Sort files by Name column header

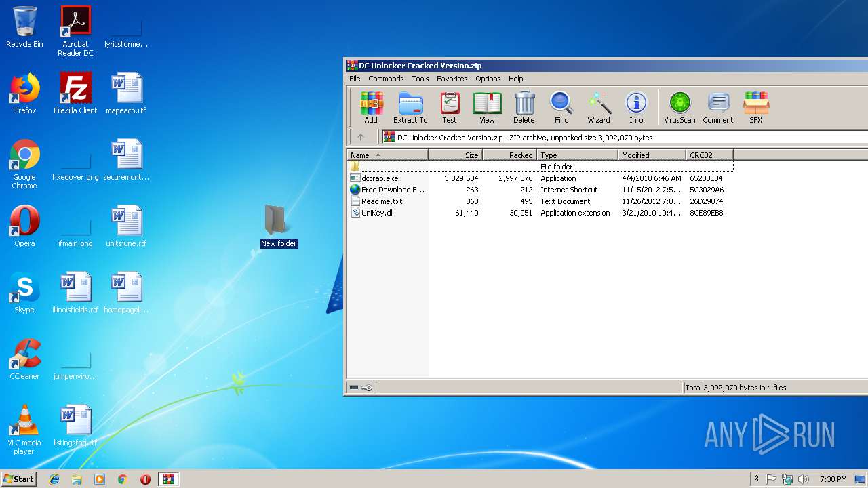coord(388,155)
